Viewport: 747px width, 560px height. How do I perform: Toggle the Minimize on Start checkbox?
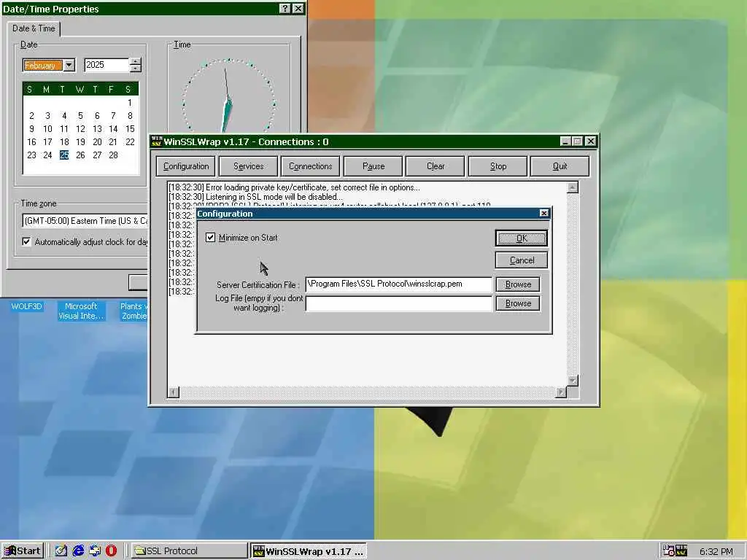pos(211,237)
